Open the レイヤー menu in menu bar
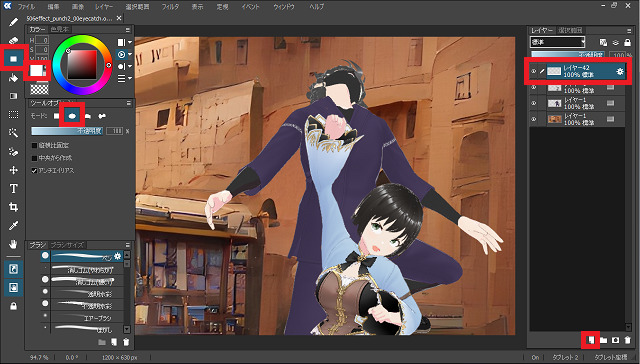This screenshot has height=364, width=640. coord(104,7)
